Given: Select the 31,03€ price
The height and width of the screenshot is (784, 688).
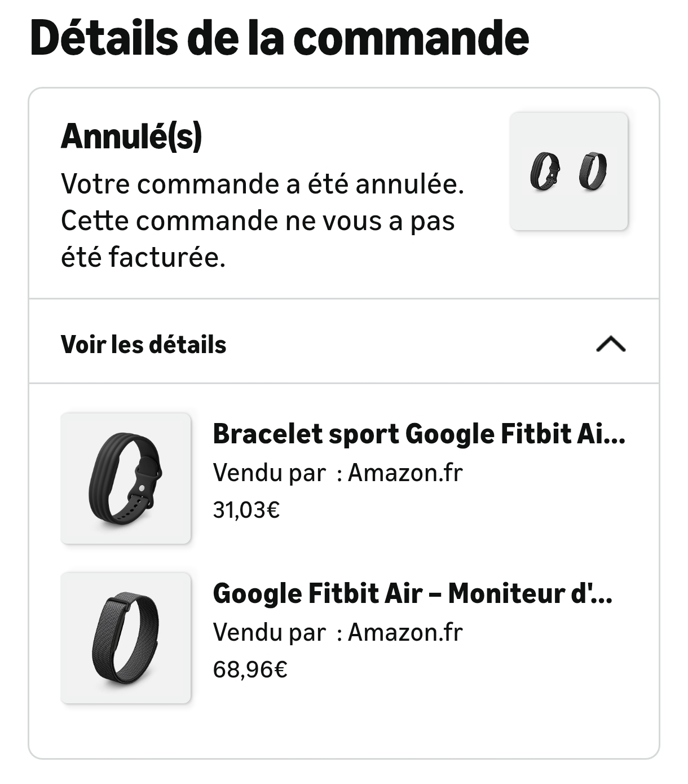Looking at the screenshot, I should 246,510.
